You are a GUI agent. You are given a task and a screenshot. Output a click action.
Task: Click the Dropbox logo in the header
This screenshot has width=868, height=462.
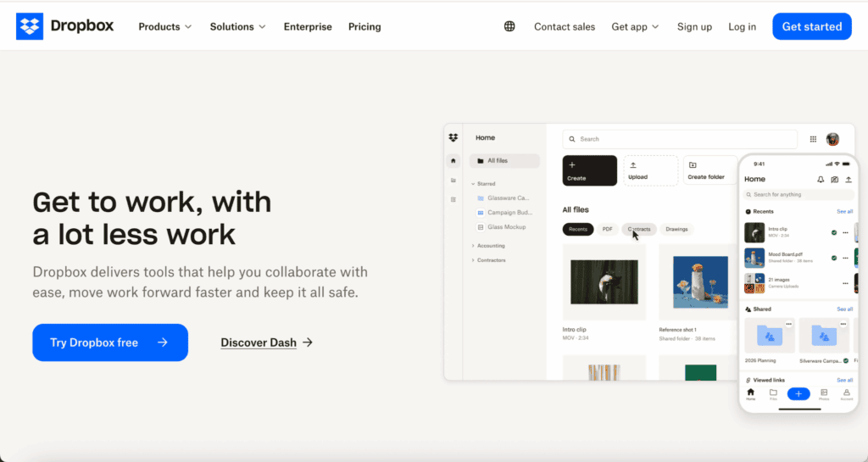pos(64,26)
